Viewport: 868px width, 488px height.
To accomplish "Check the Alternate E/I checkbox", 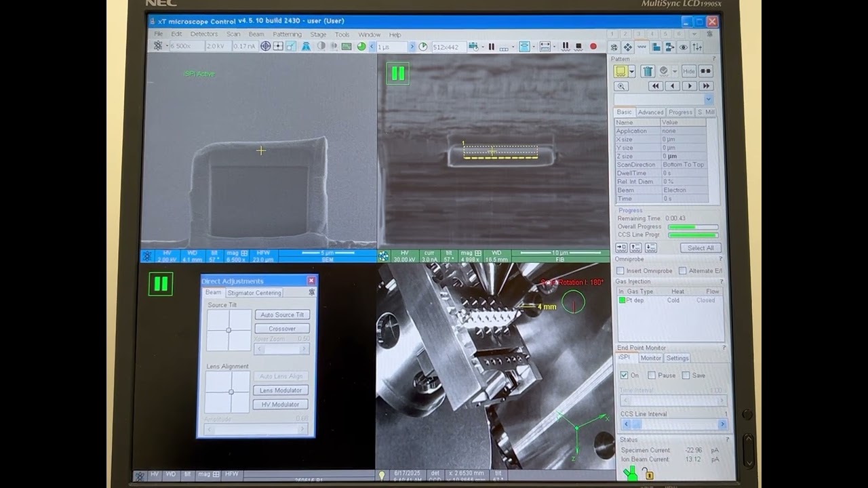I will 682,270.
